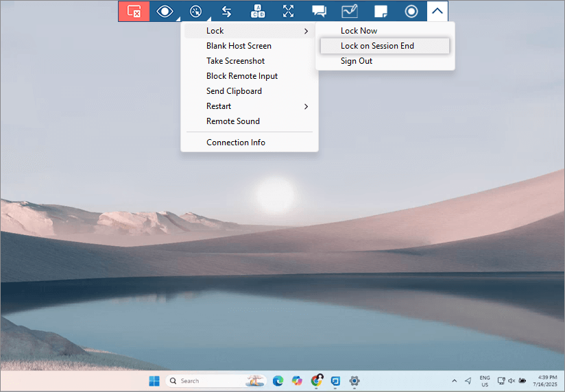Image resolution: width=565 pixels, height=392 pixels.
Task: Select Lock on Session End
Action: (377, 46)
